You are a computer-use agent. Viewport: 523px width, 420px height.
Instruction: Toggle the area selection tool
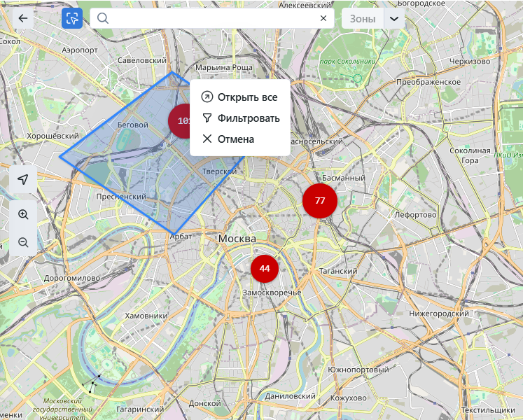pos(71,18)
